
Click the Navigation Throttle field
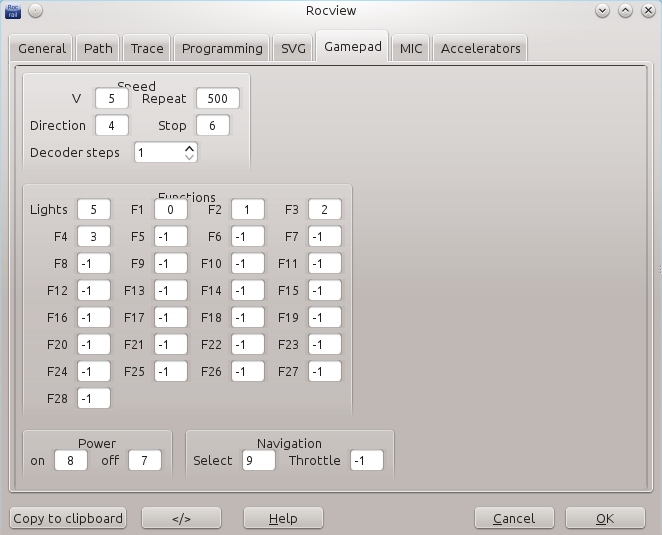(366, 461)
